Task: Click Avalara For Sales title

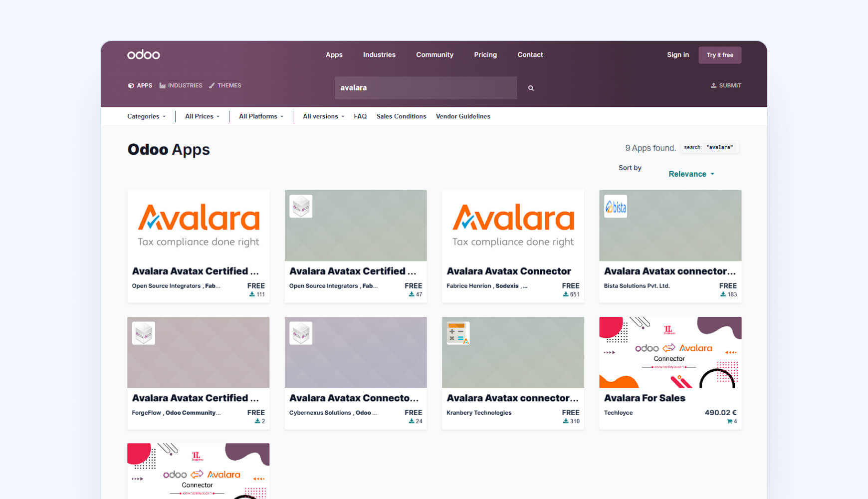Action: pos(645,398)
